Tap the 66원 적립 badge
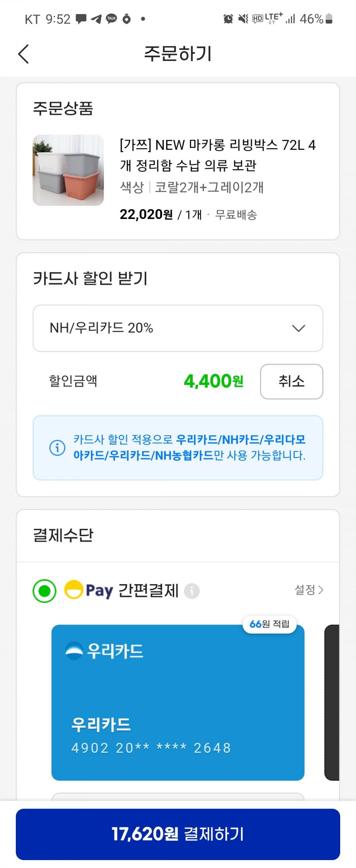356x868 pixels. 269,624
